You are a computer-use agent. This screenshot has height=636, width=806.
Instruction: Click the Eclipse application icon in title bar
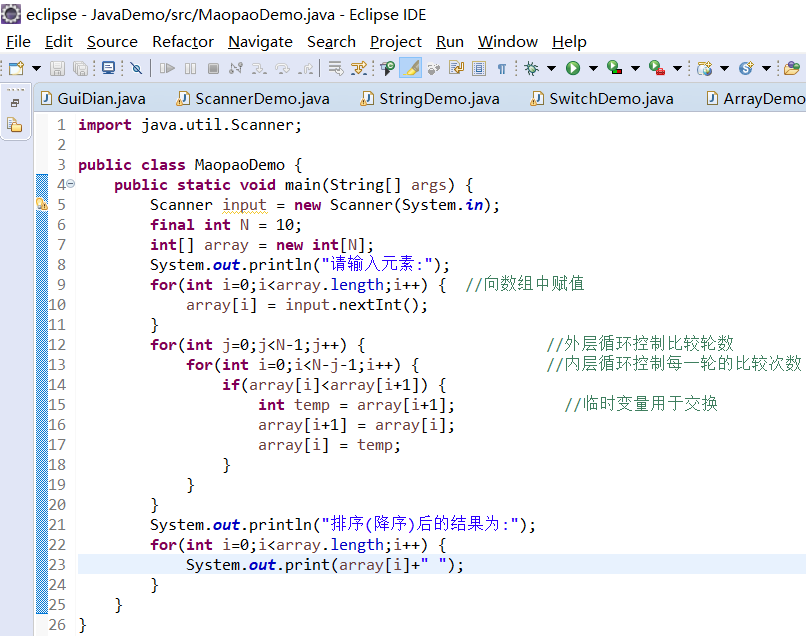click(11, 14)
